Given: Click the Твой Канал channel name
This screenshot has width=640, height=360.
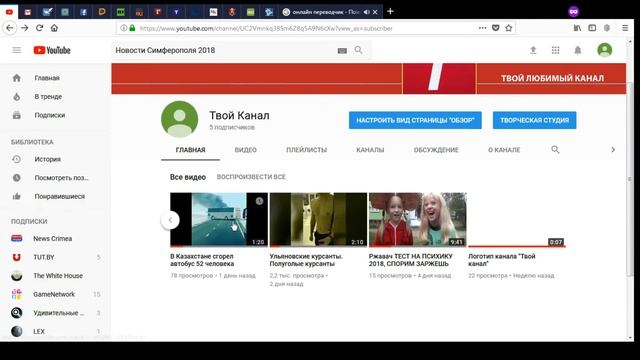Looking at the screenshot, I should click(x=240, y=116).
